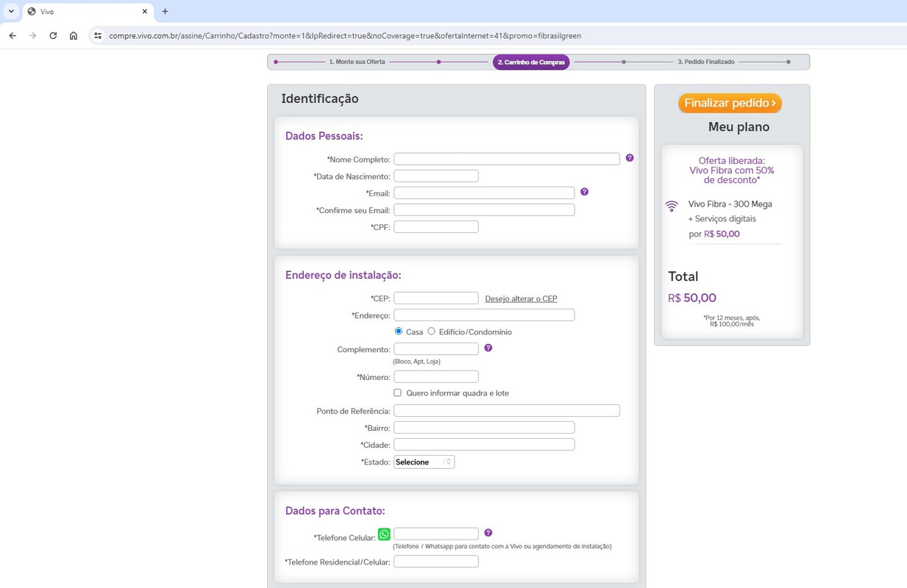
Task: Click the Vivo Fibra - 300 Mega text
Action: 730,204
